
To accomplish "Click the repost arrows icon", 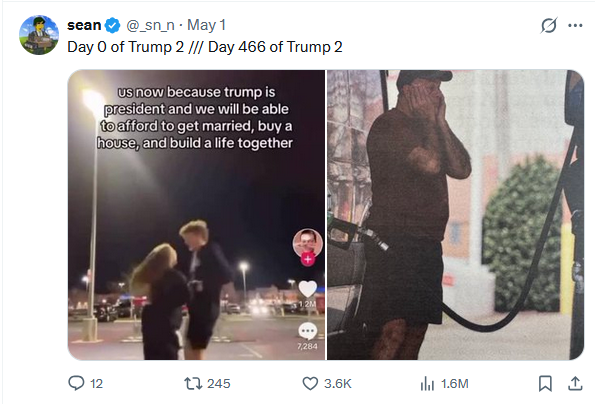I will click(x=193, y=384).
